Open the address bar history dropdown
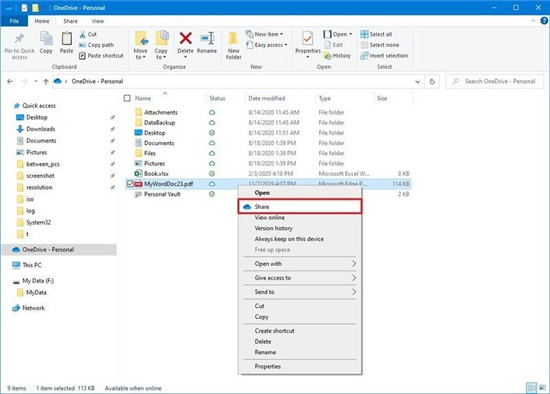The height and width of the screenshot is (394, 550). [x=417, y=81]
